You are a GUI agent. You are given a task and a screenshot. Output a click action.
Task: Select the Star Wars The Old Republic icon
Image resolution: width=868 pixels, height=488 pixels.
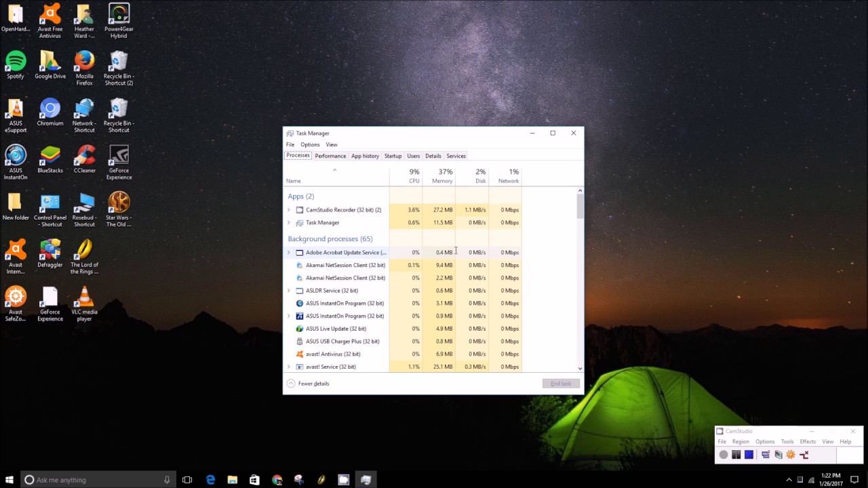click(119, 210)
